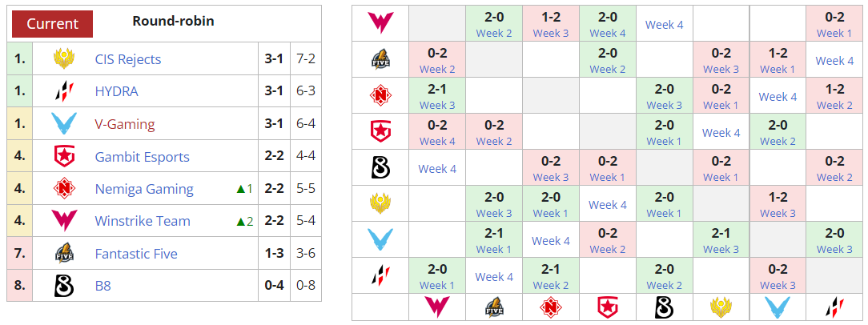The width and height of the screenshot is (868, 325).
Task: Click Week 4 in the top crosstable row
Action: coord(664,24)
